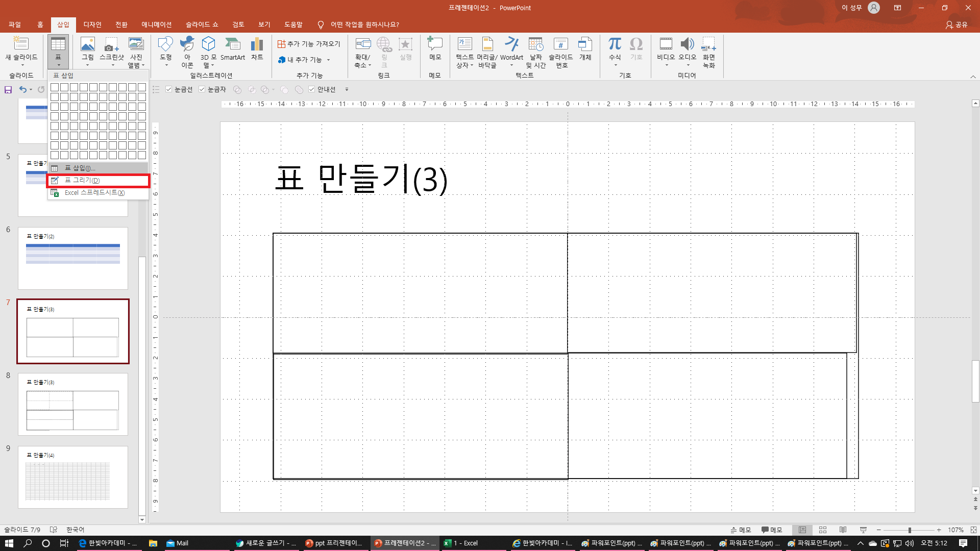The image size is (980, 551).
Task: Click slide sorter view icon in status bar
Action: pos(822,530)
